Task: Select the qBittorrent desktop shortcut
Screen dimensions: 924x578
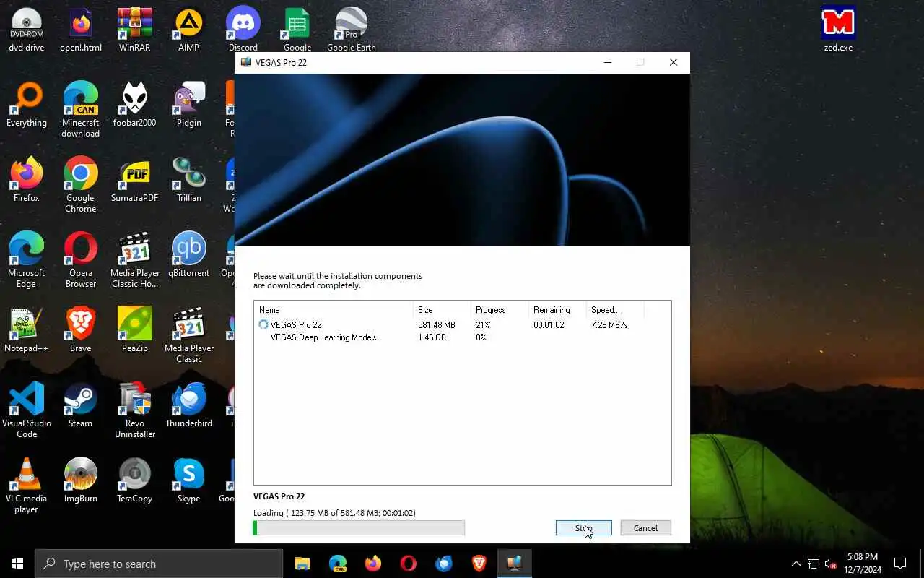Action: [189, 256]
